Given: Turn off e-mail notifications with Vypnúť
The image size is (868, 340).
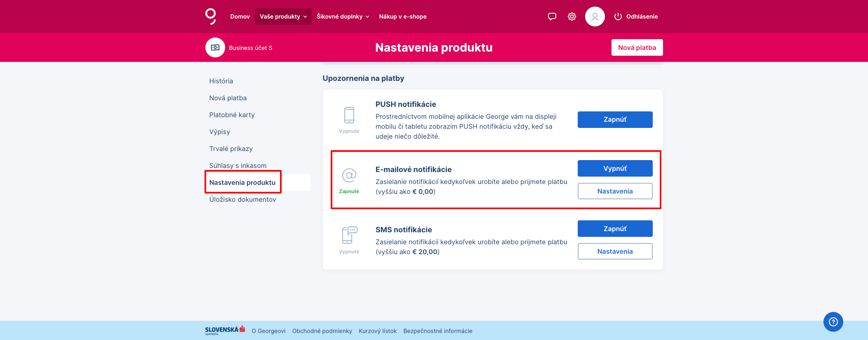Looking at the screenshot, I should [615, 168].
